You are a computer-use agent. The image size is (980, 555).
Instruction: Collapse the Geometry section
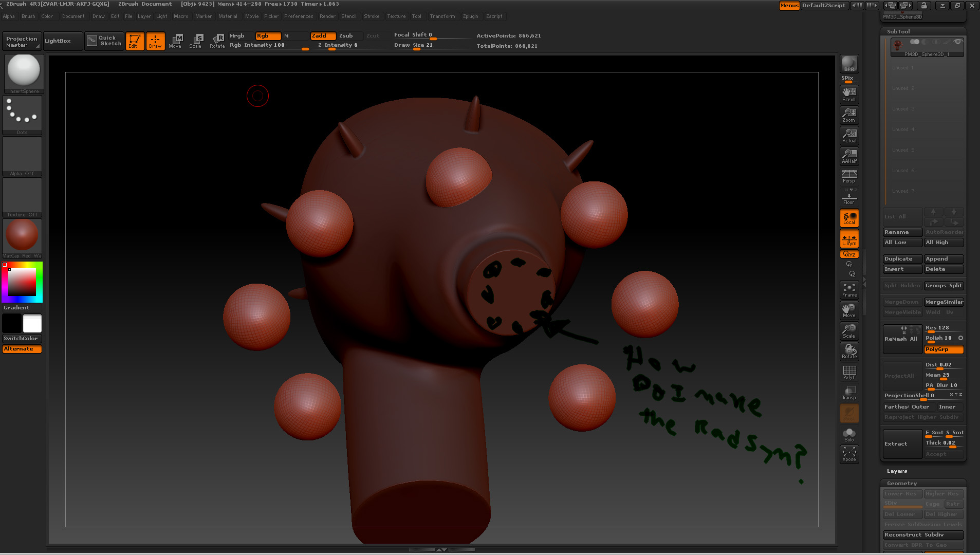[x=901, y=484]
